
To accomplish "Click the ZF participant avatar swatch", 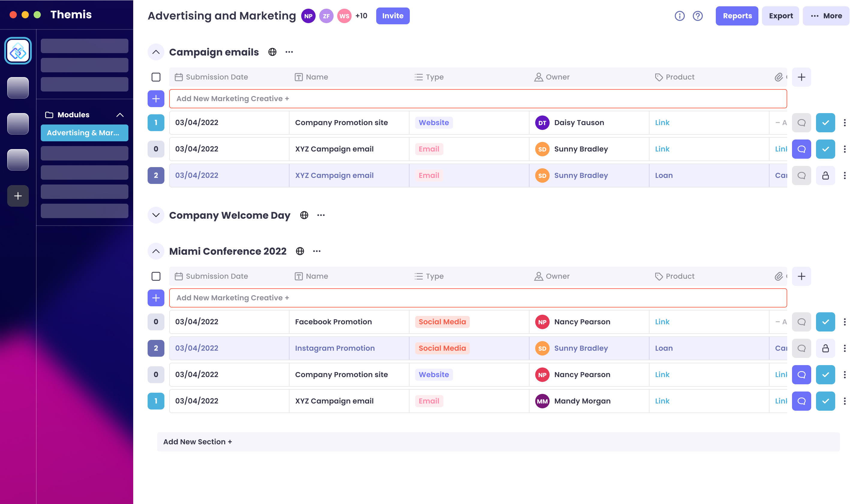I will 326,16.
